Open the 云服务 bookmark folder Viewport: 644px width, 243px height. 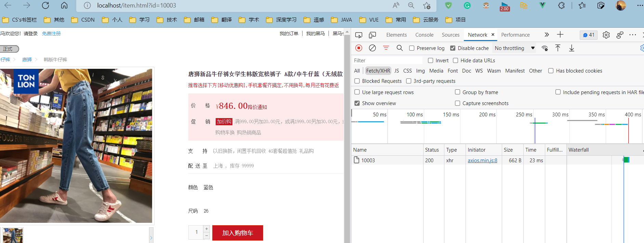(426, 20)
